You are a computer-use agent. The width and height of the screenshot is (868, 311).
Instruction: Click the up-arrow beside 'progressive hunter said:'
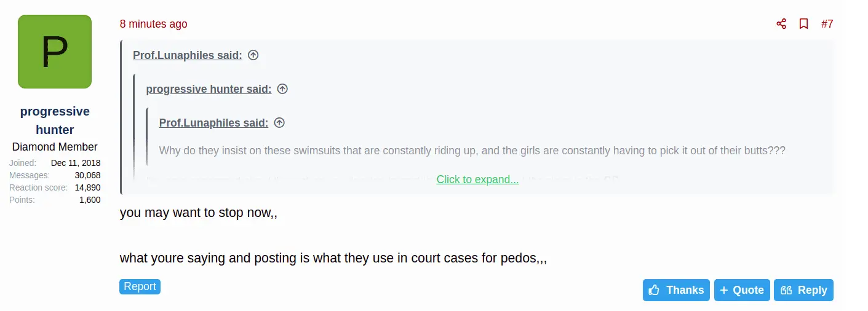tap(282, 89)
